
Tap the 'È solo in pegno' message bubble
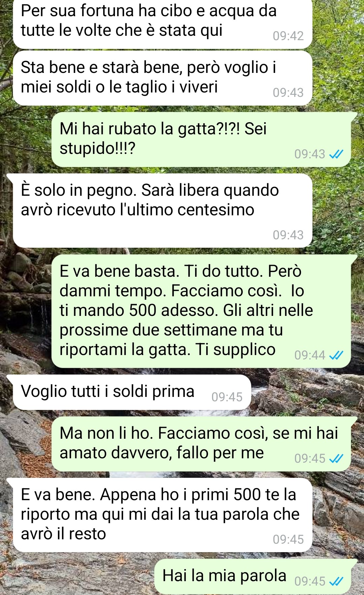click(162, 211)
